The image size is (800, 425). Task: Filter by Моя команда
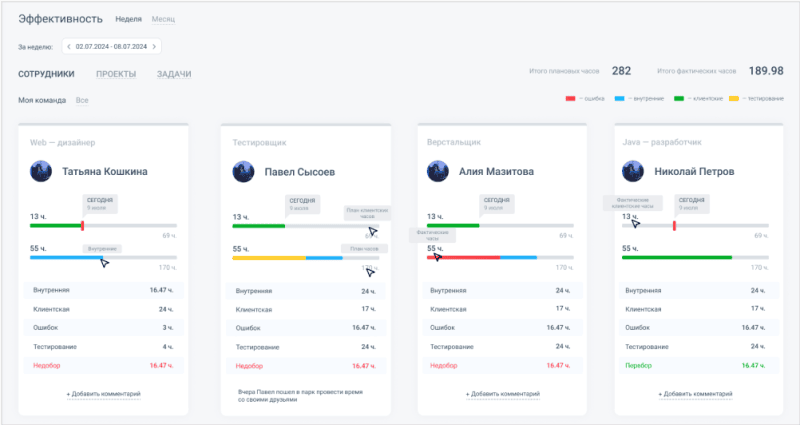pyautogui.click(x=42, y=100)
